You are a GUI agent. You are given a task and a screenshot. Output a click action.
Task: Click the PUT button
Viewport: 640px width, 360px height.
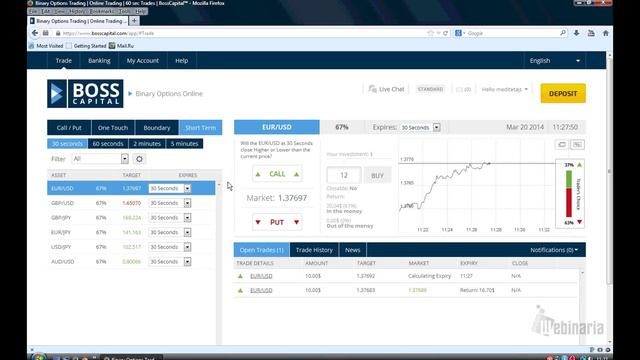(x=277, y=222)
